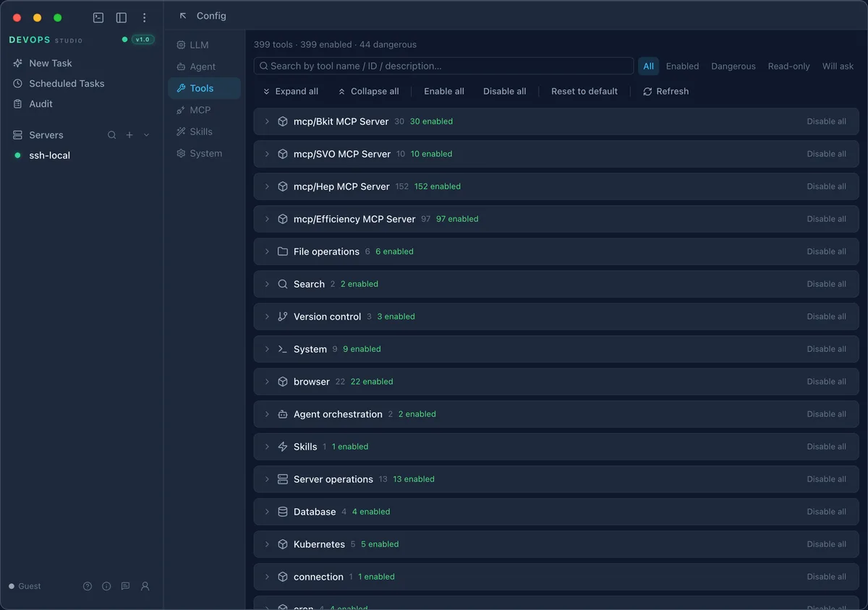Image resolution: width=868 pixels, height=610 pixels.
Task: Click the Guest account label
Action: click(x=30, y=586)
